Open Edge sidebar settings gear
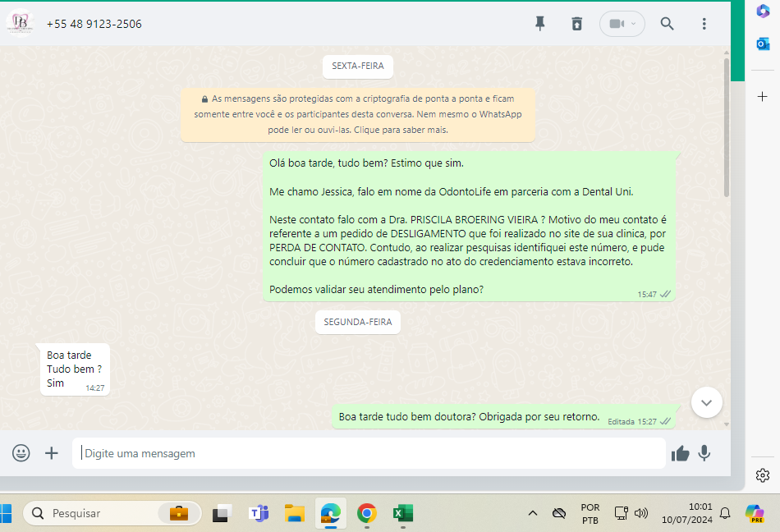Viewport: 780px width, 532px height. pos(763,475)
